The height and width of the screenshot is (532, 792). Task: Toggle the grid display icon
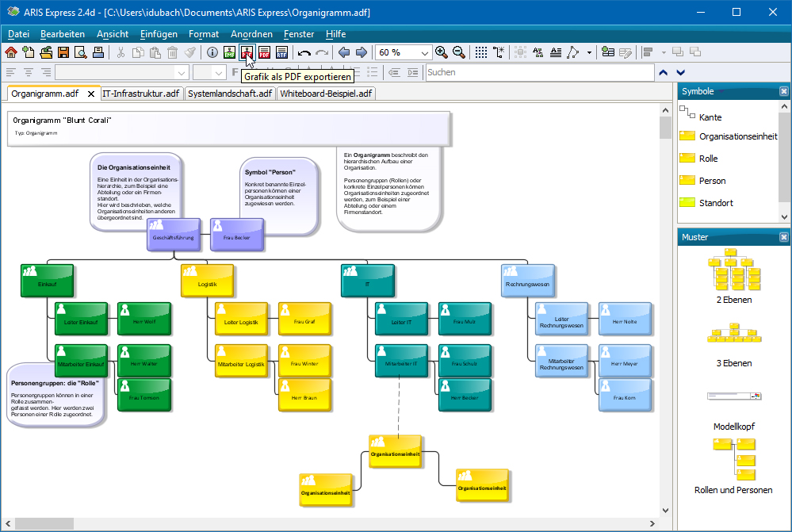481,52
